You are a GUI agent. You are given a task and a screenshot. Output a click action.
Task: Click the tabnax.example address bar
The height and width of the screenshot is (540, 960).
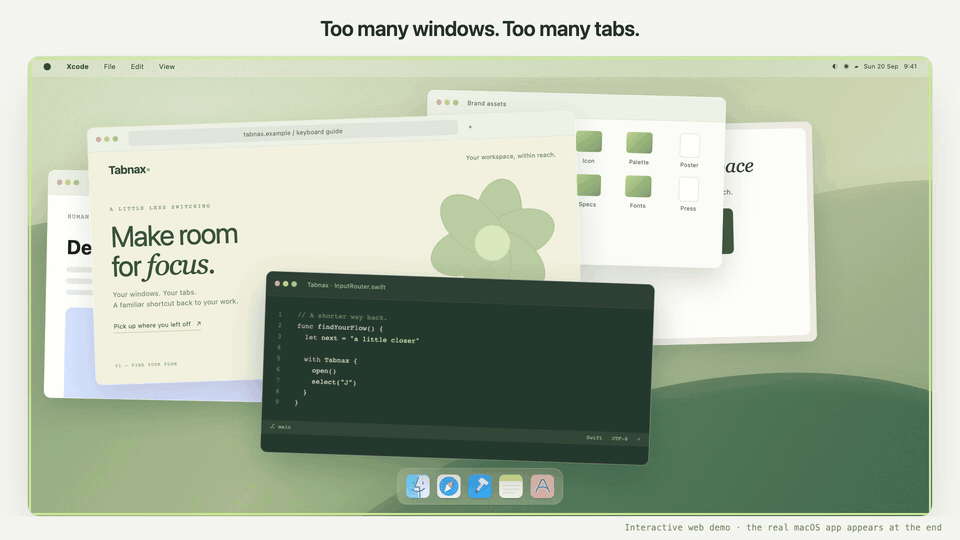[293, 133]
